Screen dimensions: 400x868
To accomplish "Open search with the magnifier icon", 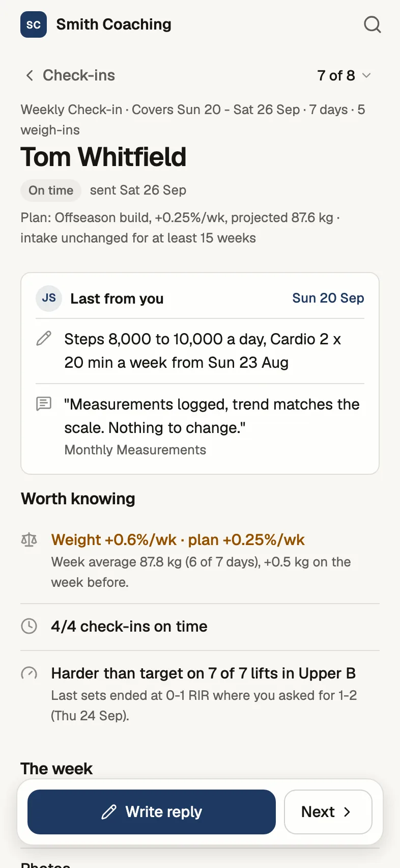I will pyautogui.click(x=373, y=24).
